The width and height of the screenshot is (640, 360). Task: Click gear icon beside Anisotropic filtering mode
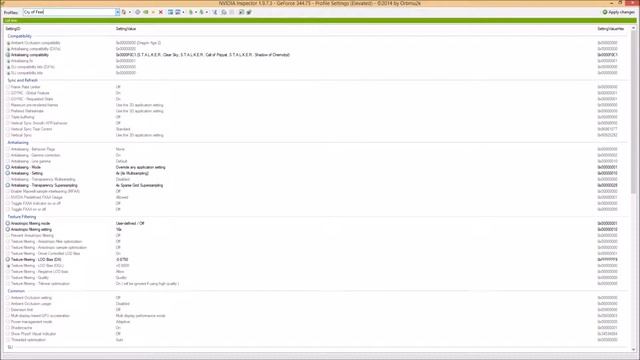[8, 224]
